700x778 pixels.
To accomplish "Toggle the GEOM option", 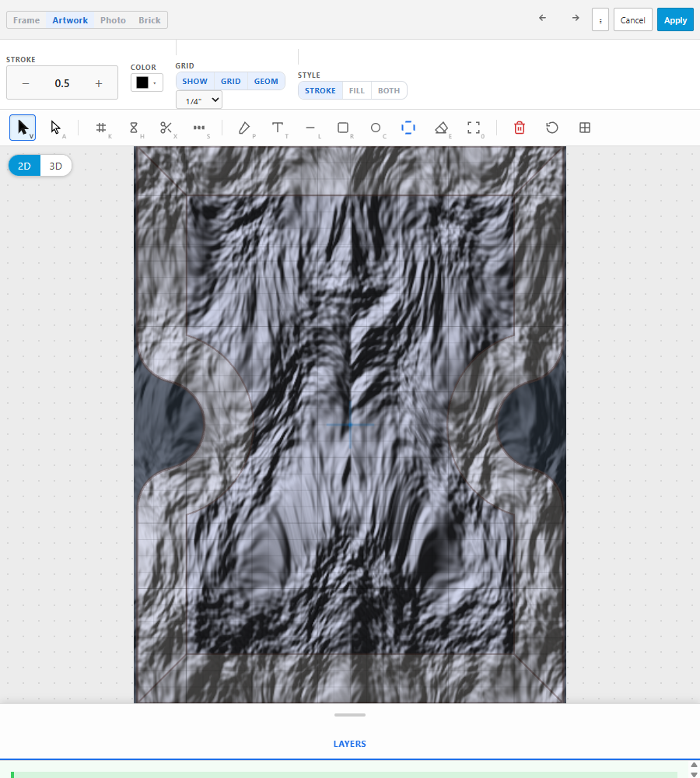I will point(266,82).
